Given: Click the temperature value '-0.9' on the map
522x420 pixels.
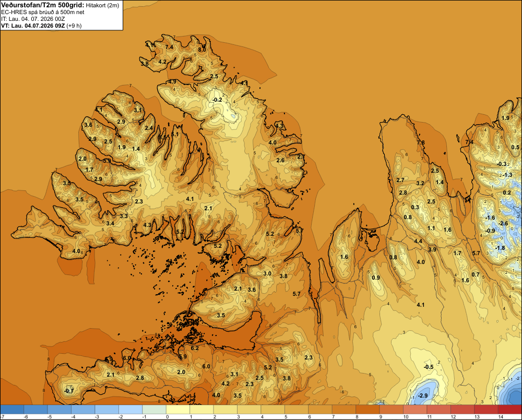Looking at the screenshot, I should (x=490, y=231).
